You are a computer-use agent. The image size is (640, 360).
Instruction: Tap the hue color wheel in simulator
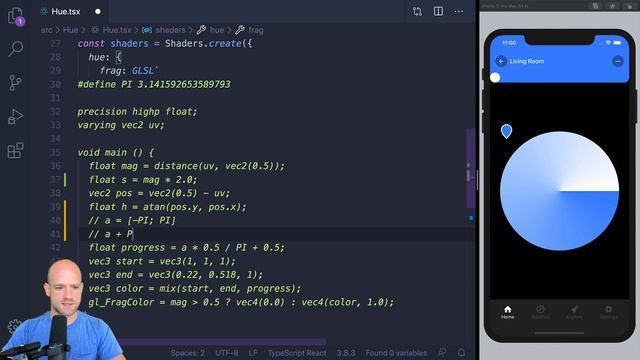pyautogui.click(x=559, y=191)
